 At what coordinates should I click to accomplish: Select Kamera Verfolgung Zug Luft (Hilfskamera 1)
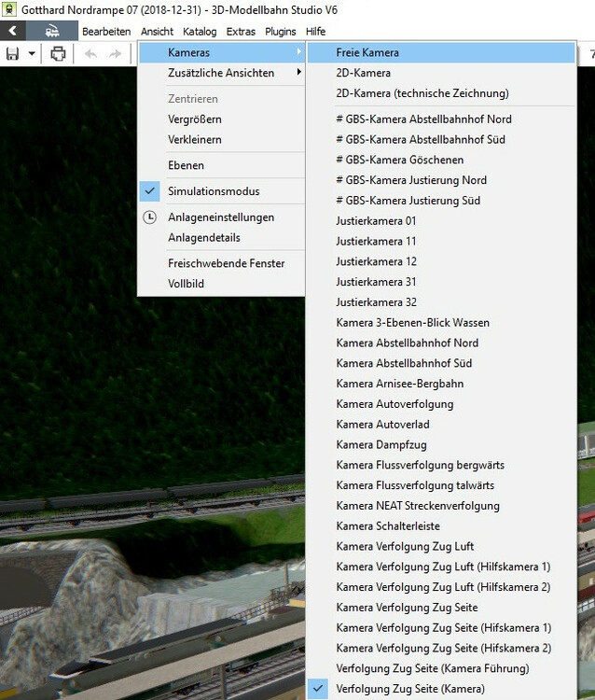pos(441,567)
